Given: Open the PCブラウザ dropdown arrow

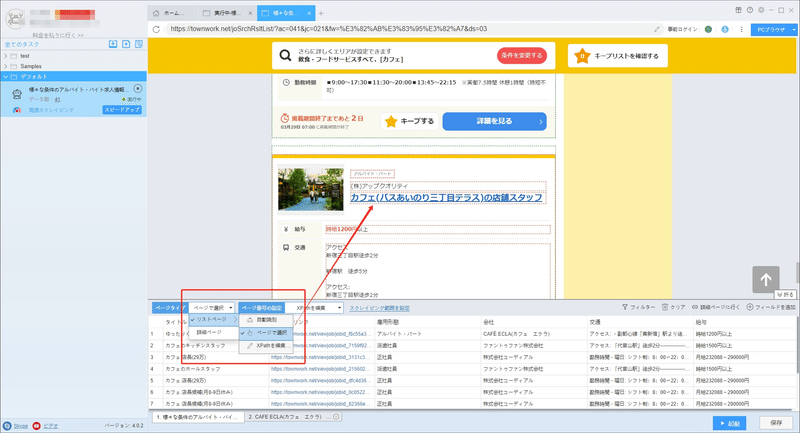Looking at the screenshot, I should tap(794, 30).
